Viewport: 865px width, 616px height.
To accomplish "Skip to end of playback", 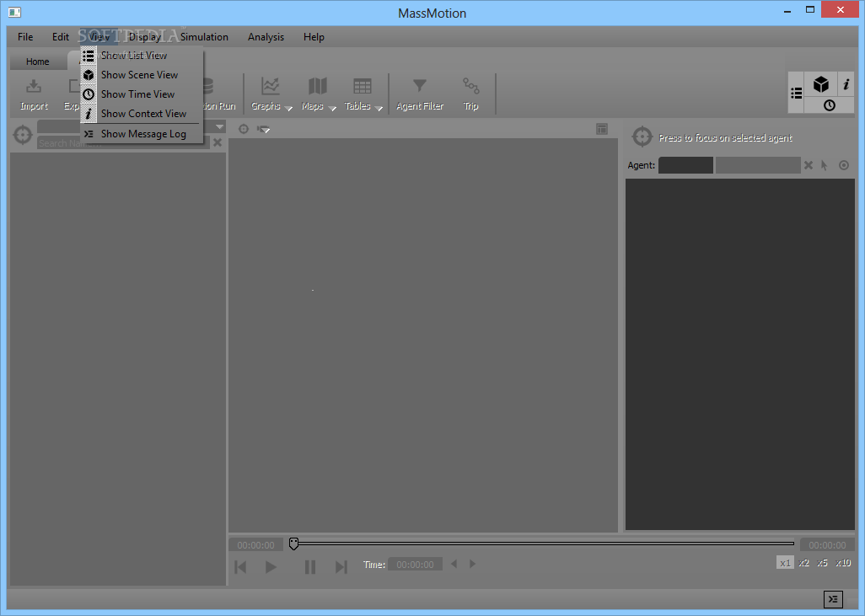I will (x=341, y=567).
